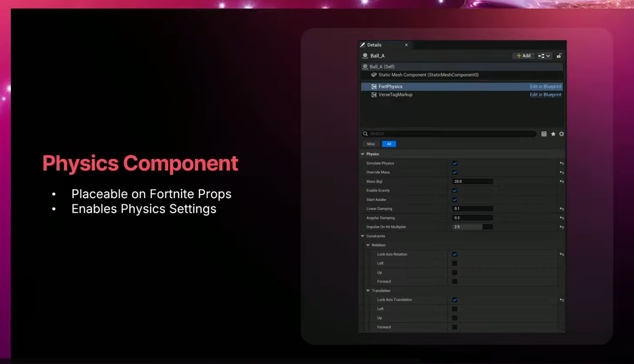Enable the Rotation Up axis checkbox

455,273
